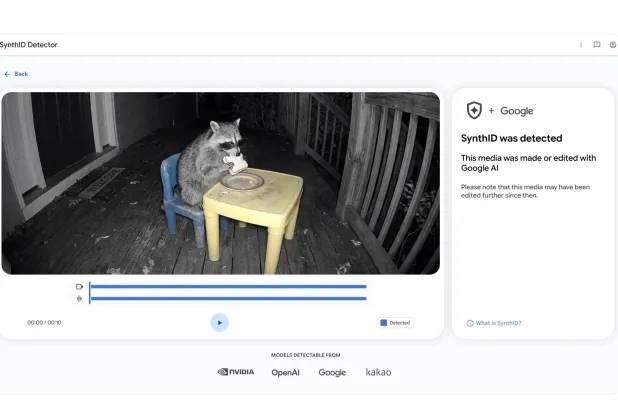Click the made or edited with Google AI text
Screen dimensions: 618x412
pyautogui.click(x=529, y=163)
